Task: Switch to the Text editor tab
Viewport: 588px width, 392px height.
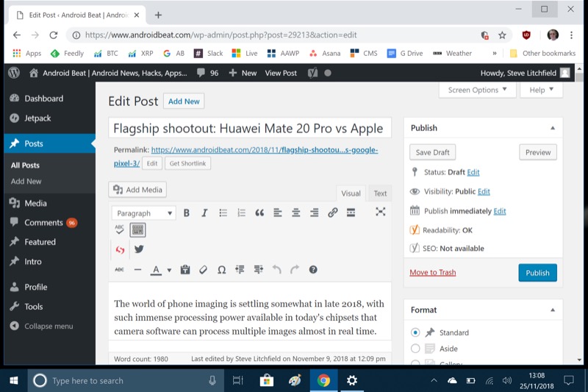Action: coord(380,193)
